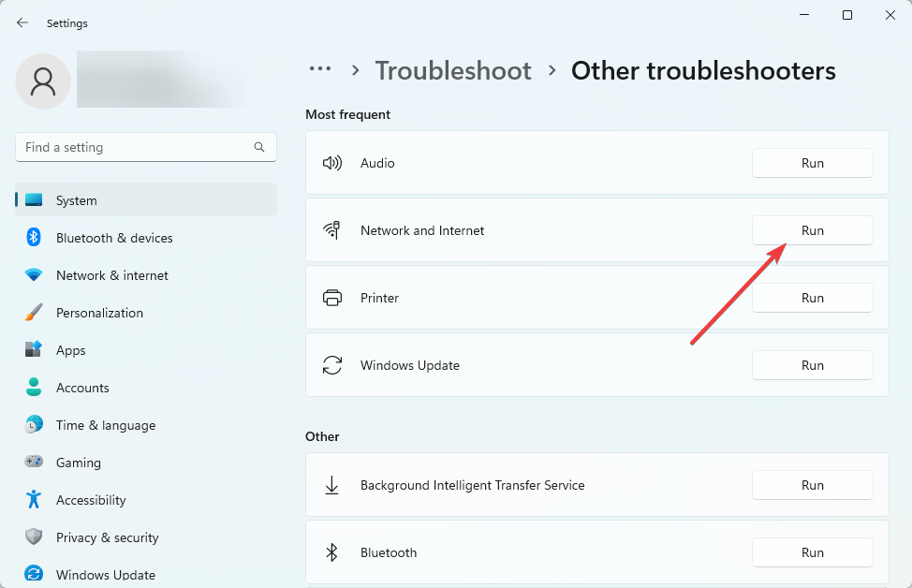
Task: Open Bluetooth & devices settings
Action: 146,237
